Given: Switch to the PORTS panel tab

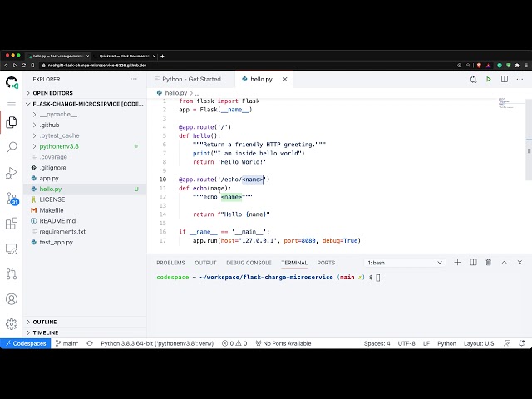Looking at the screenshot, I should click(x=326, y=263).
